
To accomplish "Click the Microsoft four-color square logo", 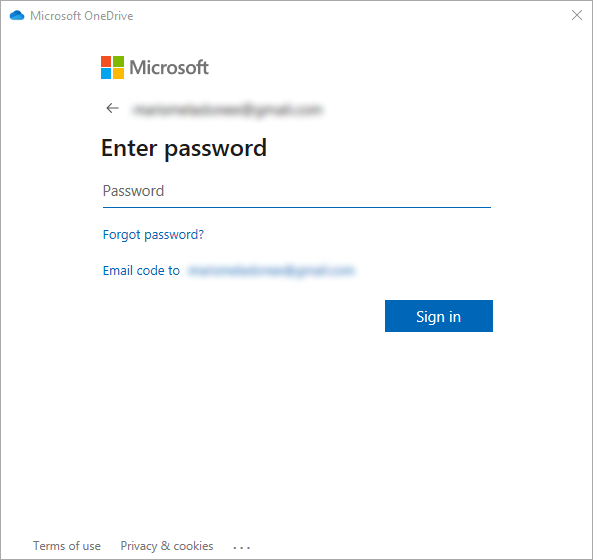I will pos(112,67).
